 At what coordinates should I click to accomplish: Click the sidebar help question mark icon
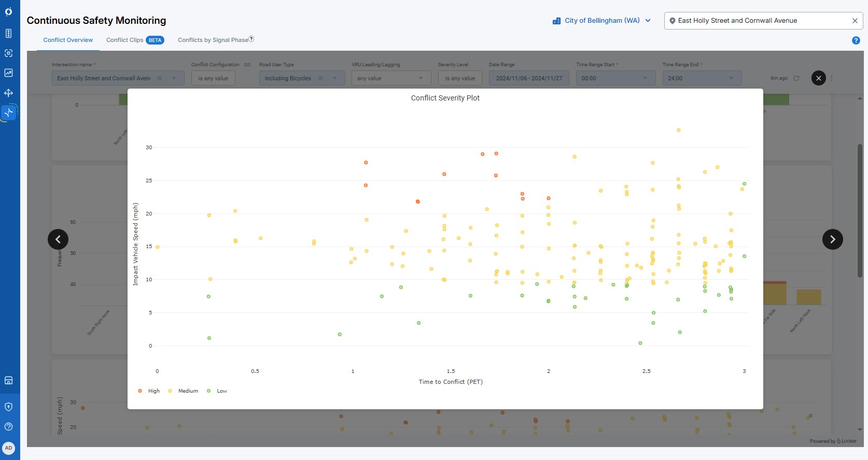[x=8, y=427]
